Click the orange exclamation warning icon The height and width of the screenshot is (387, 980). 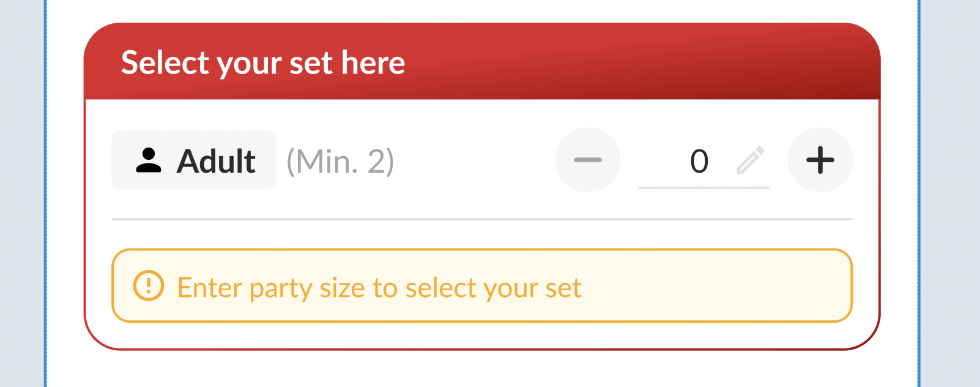(x=148, y=286)
